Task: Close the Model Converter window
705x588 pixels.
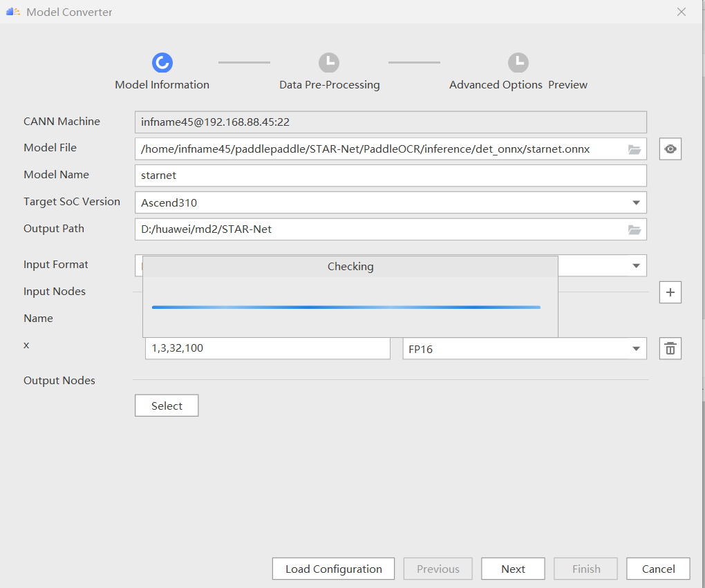Action: [x=681, y=12]
